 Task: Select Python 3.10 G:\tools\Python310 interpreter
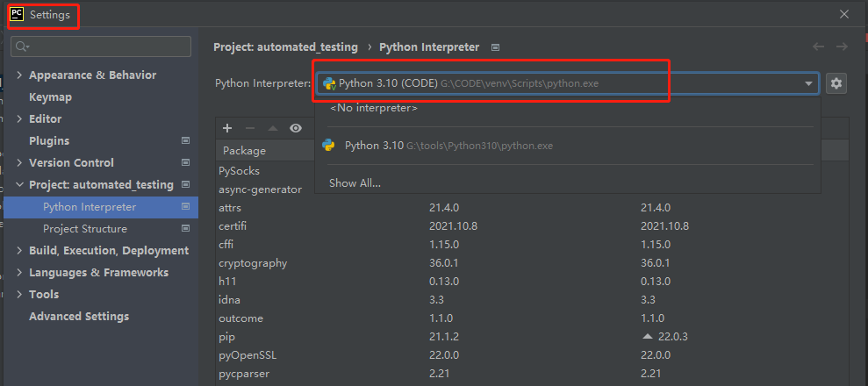click(x=568, y=146)
